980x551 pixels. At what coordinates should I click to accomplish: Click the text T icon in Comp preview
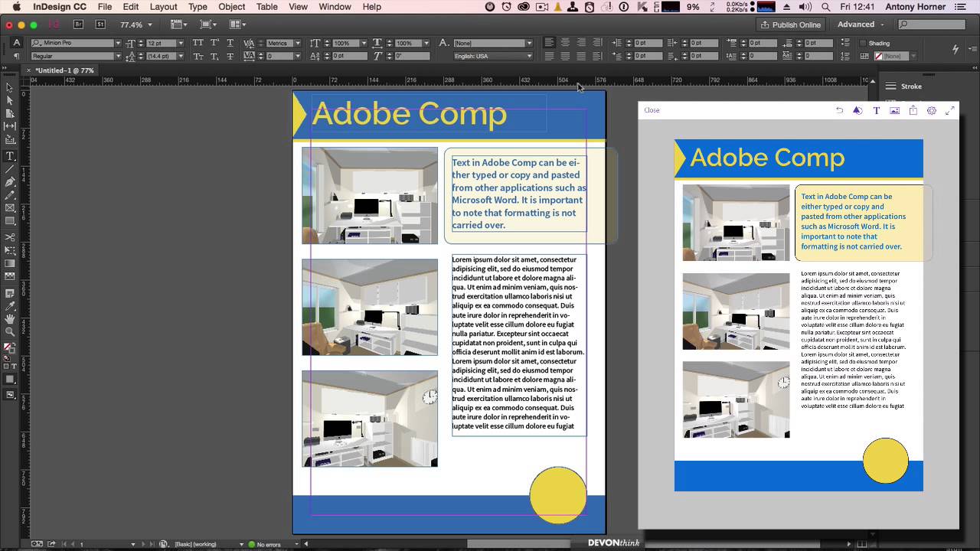(876, 110)
